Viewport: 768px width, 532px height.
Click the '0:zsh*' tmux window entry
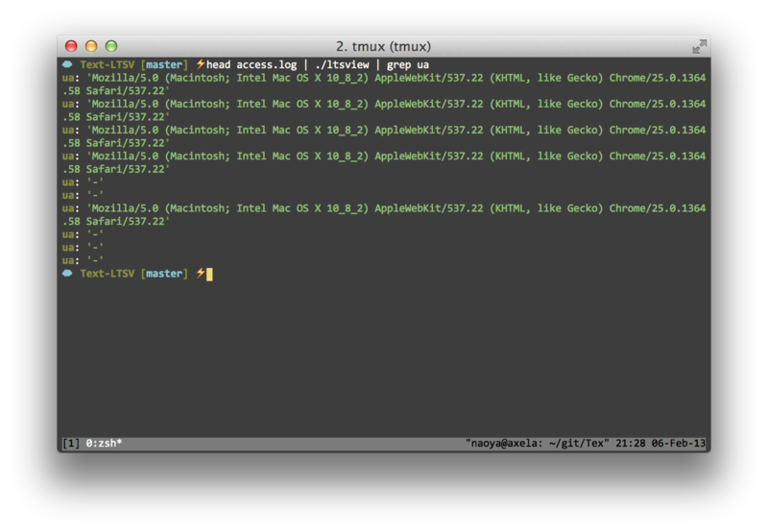[104, 444]
